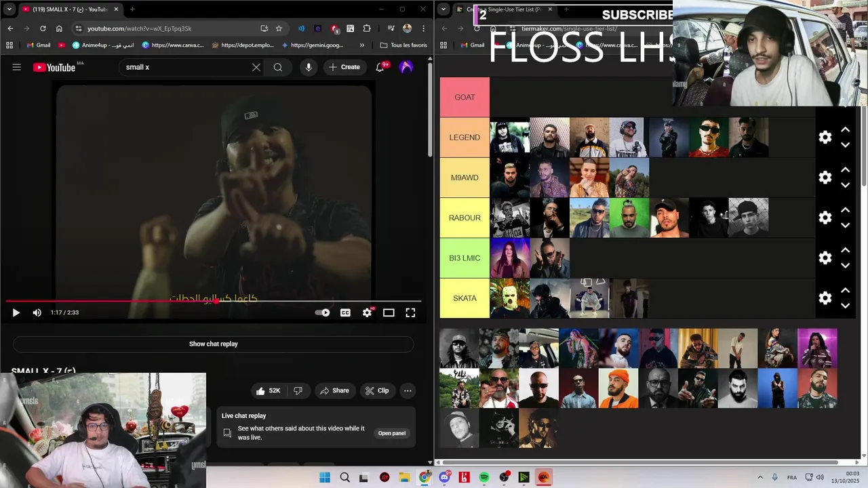Switch the player to theater mode

click(389, 312)
